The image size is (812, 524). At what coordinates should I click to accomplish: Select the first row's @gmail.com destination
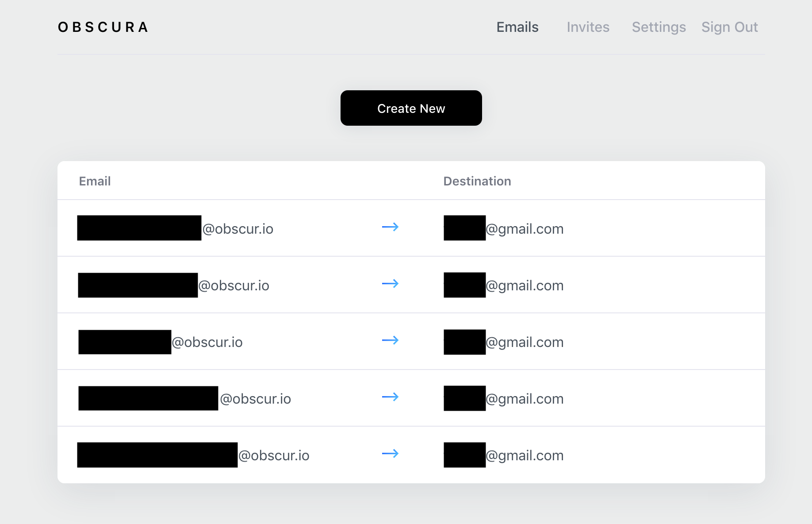click(504, 228)
